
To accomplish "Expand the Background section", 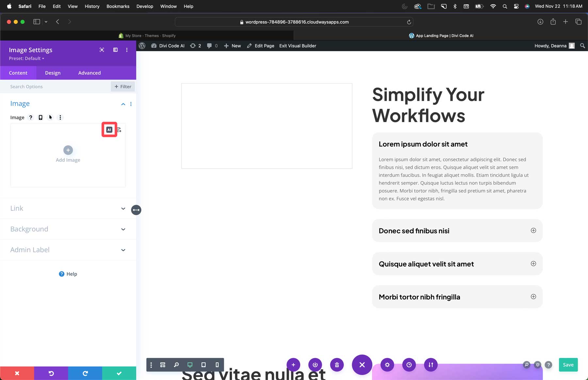I will [68, 229].
